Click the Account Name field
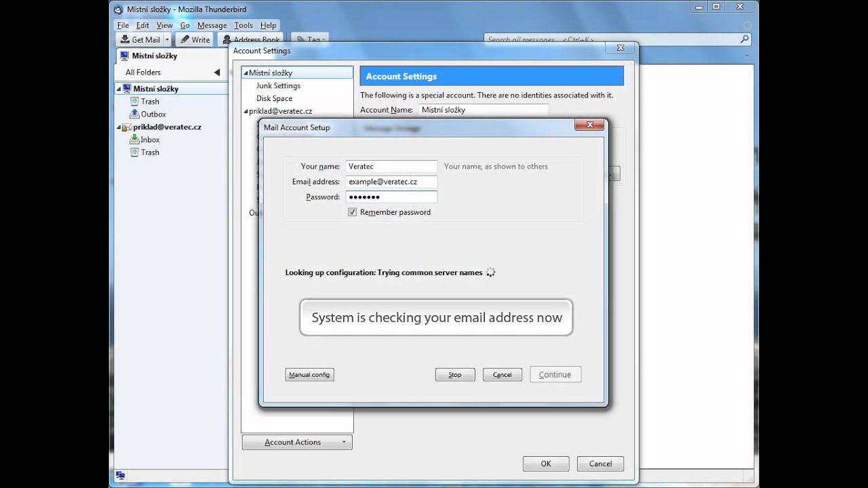868x488 pixels. point(483,110)
